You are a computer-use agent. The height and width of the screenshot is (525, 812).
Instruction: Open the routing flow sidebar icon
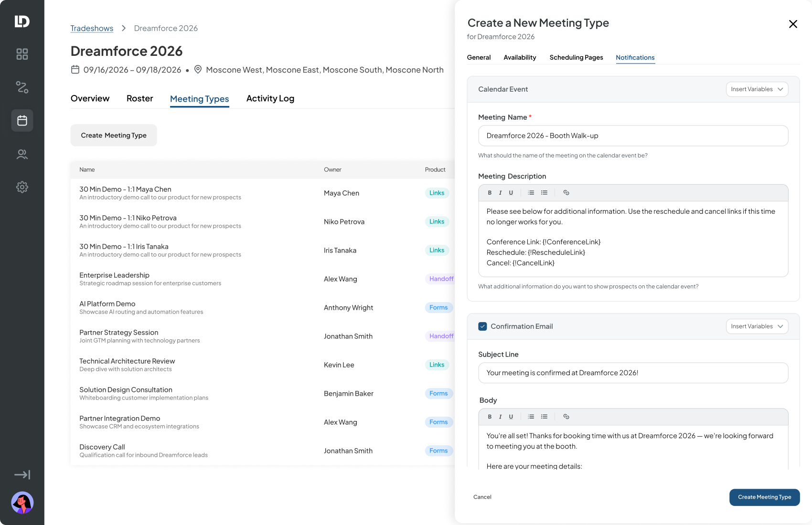pyautogui.click(x=22, y=87)
